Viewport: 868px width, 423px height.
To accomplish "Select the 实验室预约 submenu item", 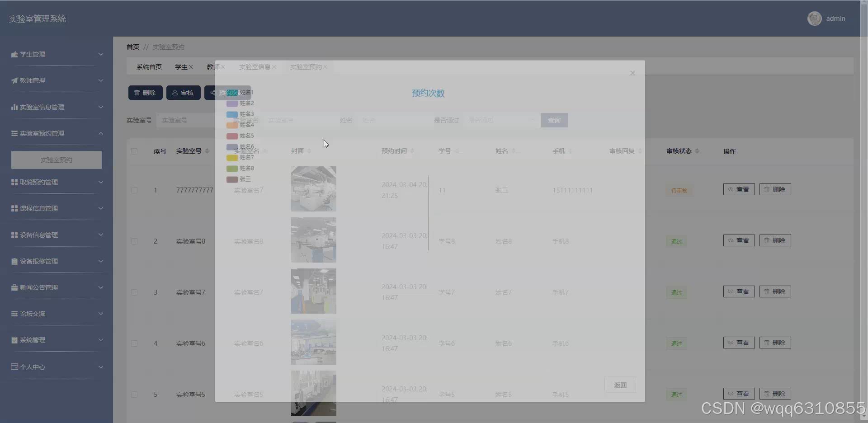I will [57, 160].
